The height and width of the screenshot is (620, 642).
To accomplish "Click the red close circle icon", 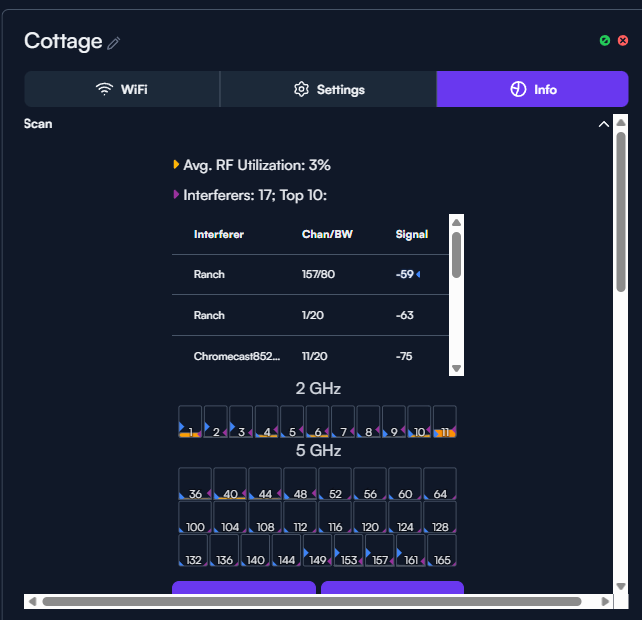I will tap(623, 40).
